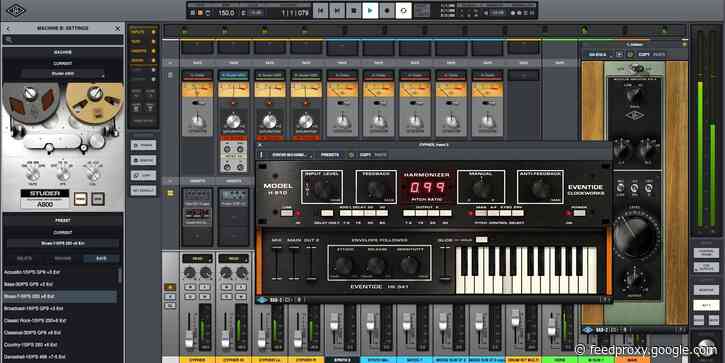Image resolution: width=725 pixels, height=363 pixels.
Task: Open the first channel output dropdown
Action: coord(197,258)
